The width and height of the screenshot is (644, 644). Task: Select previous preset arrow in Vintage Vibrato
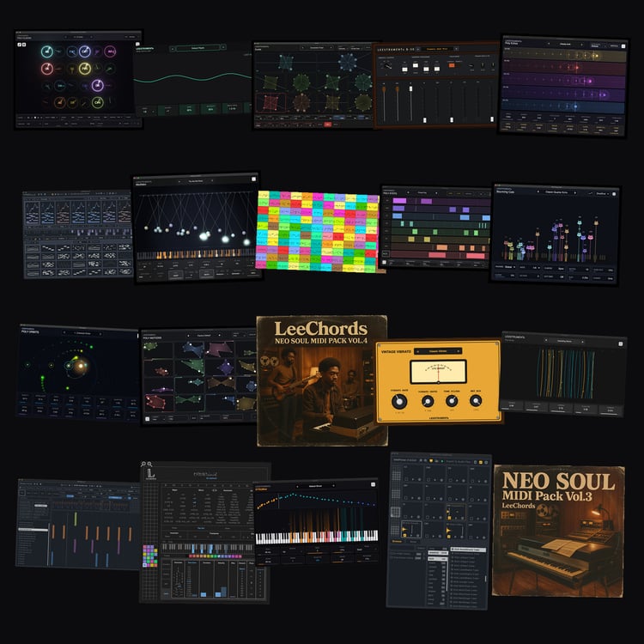(417, 351)
